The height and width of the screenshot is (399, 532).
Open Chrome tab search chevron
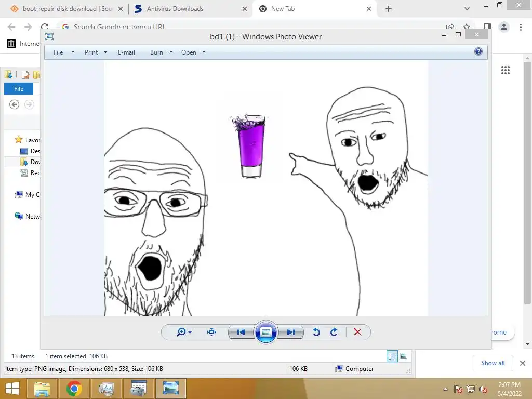pyautogui.click(x=467, y=9)
